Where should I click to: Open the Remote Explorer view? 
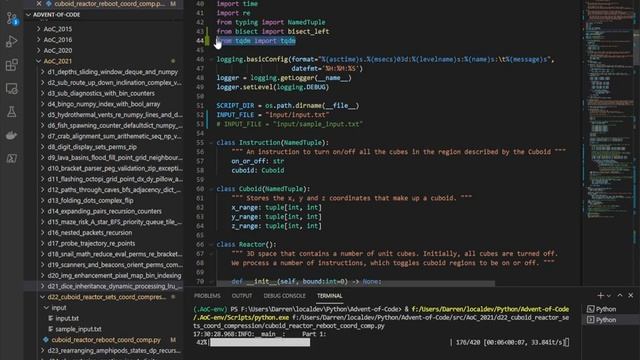[x=11, y=89]
